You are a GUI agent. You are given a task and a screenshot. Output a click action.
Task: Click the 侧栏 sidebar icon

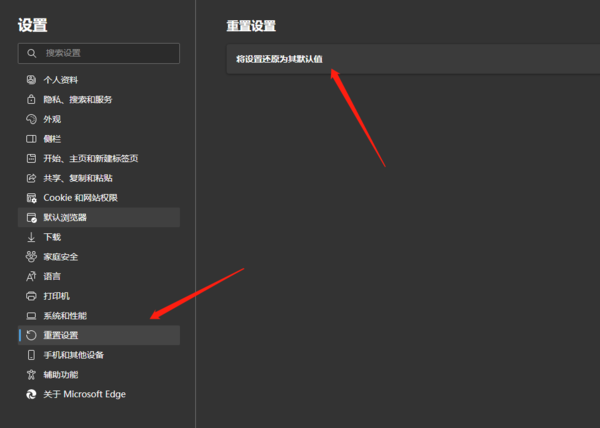coord(31,139)
